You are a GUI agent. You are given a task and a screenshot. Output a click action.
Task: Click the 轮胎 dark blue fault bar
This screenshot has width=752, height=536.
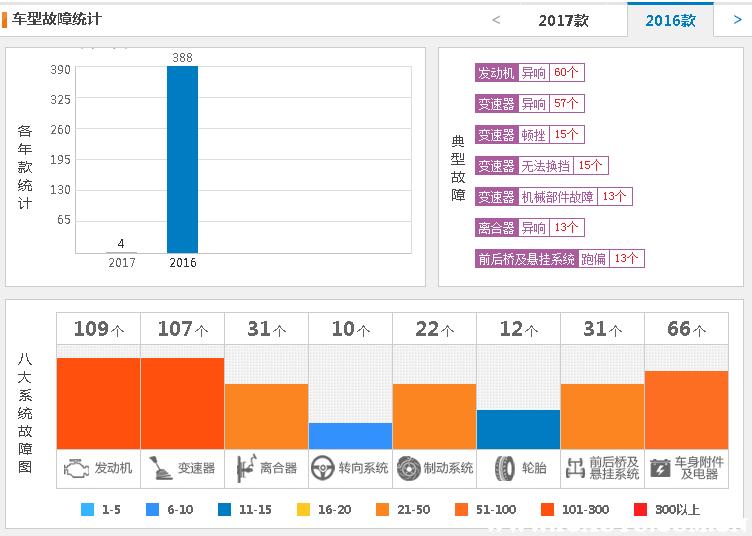pyautogui.click(x=518, y=429)
